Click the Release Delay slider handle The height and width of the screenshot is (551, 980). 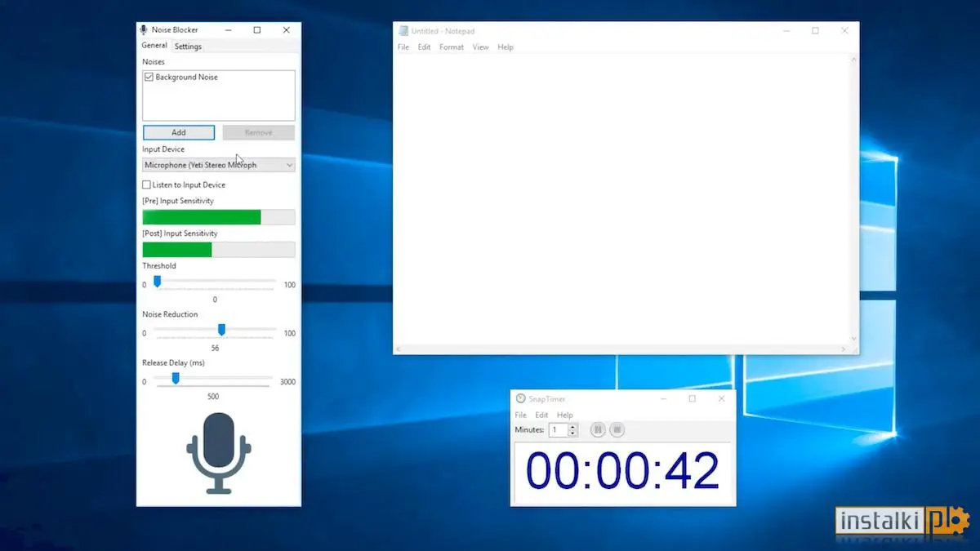click(176, 378)
